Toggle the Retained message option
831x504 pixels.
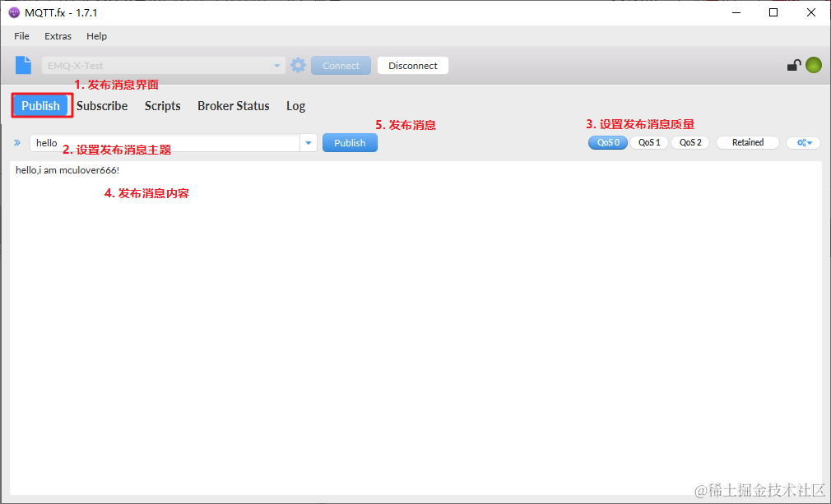click(748, 142)
